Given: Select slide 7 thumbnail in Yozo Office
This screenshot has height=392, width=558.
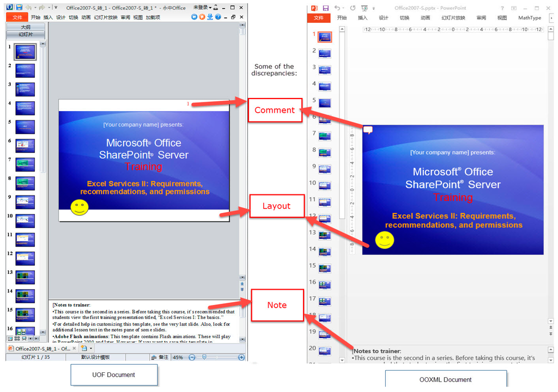Looking at the screenshot, I should pyautogui.click(x=25, y=164).
